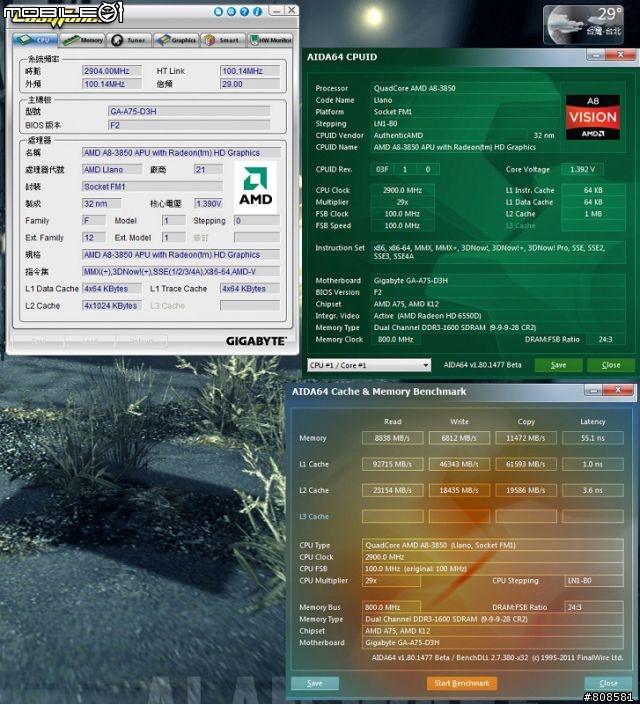640x705 pixels.
Task: Click 'QuadCore AMD A8-3850' Processor value in CPUID
Action: (x=415, y=88)
